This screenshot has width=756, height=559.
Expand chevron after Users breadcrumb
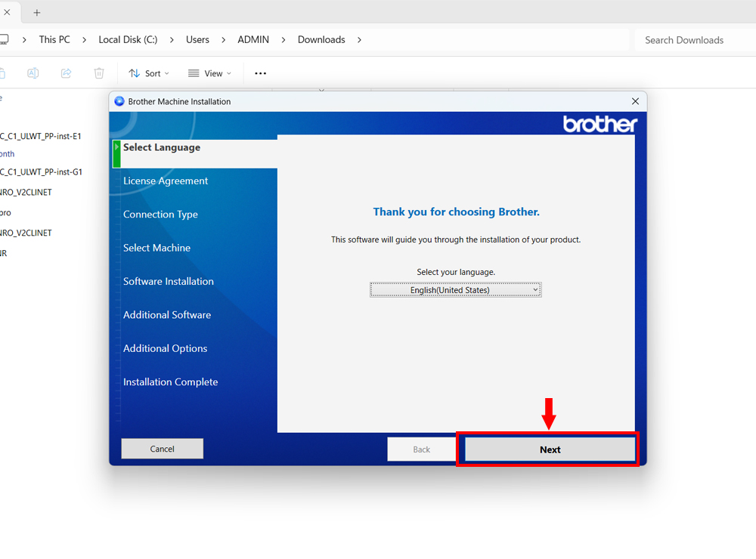click(x=223, y=40)
